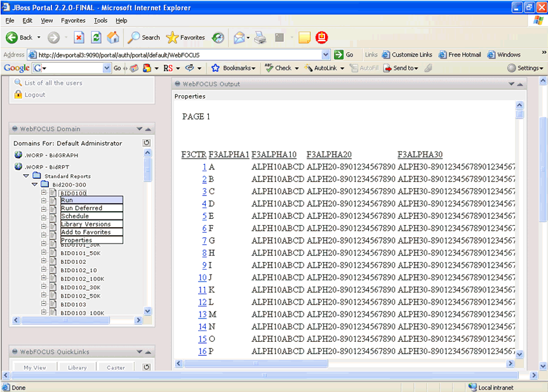The width and height of the screenshot is (548, 392).
Task: Click the Bid200-300 folder icon
Action: click(x=44, y=184)
